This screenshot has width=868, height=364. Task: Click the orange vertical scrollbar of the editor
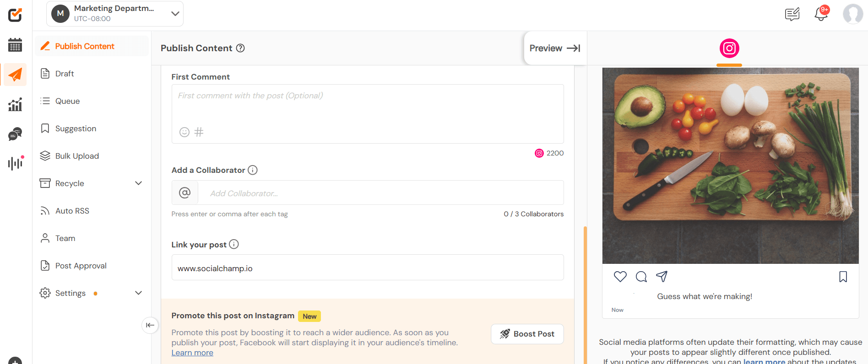coord(585,295)
